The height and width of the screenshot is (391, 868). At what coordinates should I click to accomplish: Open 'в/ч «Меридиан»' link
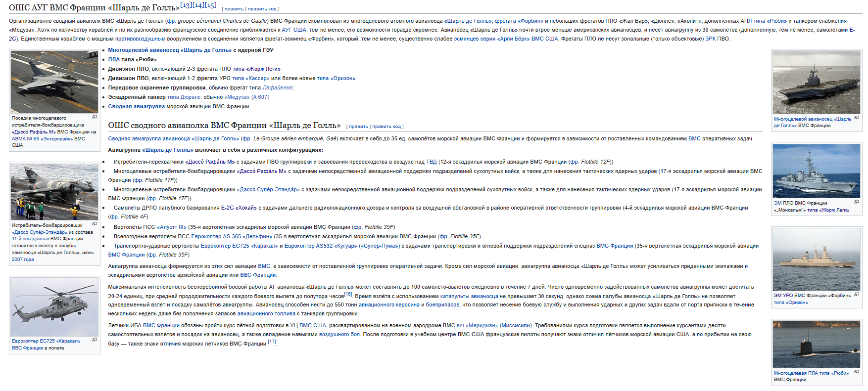click(478, 325)
